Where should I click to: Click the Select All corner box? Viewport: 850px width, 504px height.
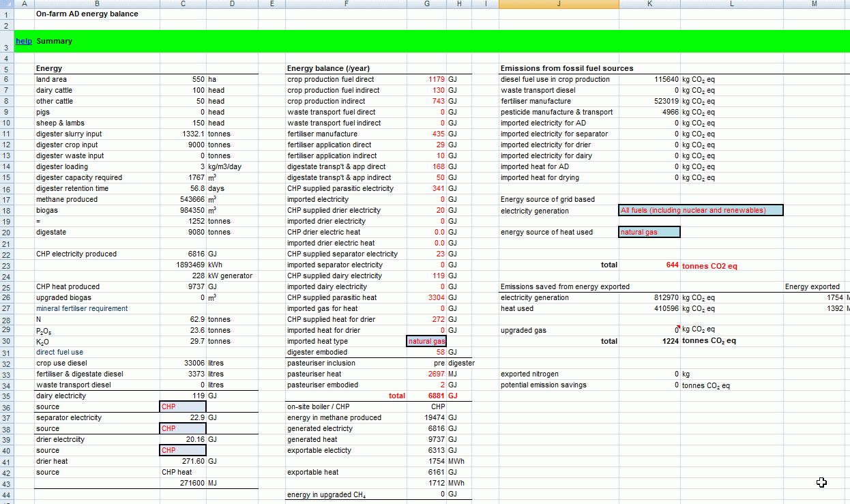click(7, 3)
